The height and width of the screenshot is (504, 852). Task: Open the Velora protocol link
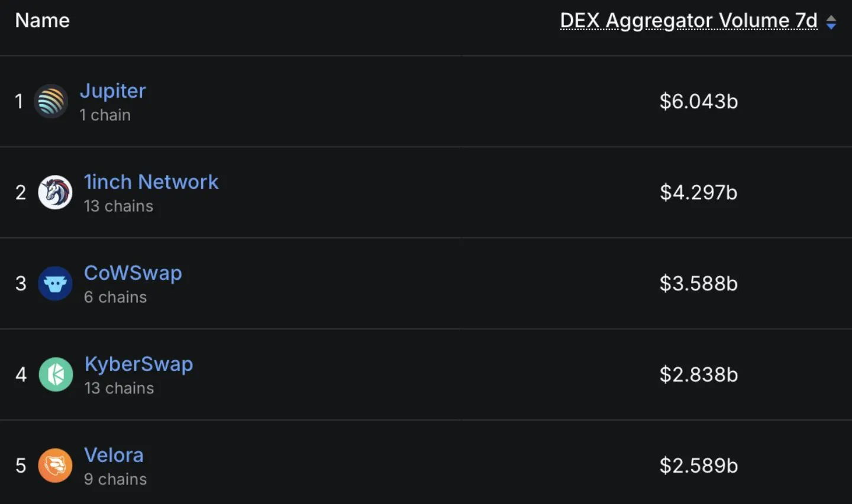[114, 455]
